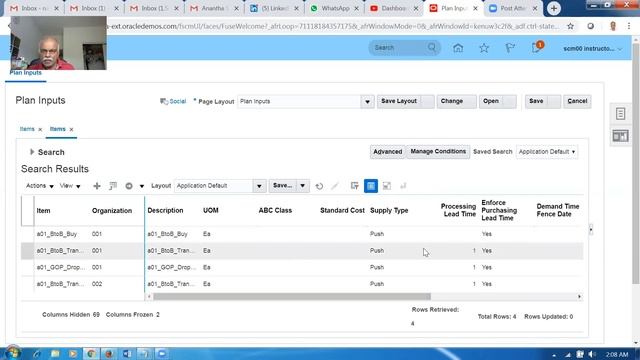Open the layout panel icon on right edge
The height and width of the screenshot is (360, 640).
click(620, 136)
